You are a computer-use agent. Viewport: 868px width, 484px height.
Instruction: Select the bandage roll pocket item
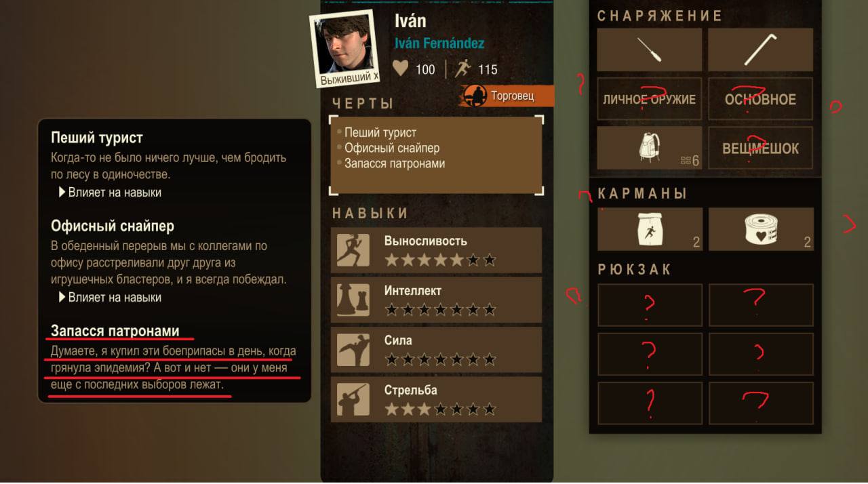click(x=760, y=229)
